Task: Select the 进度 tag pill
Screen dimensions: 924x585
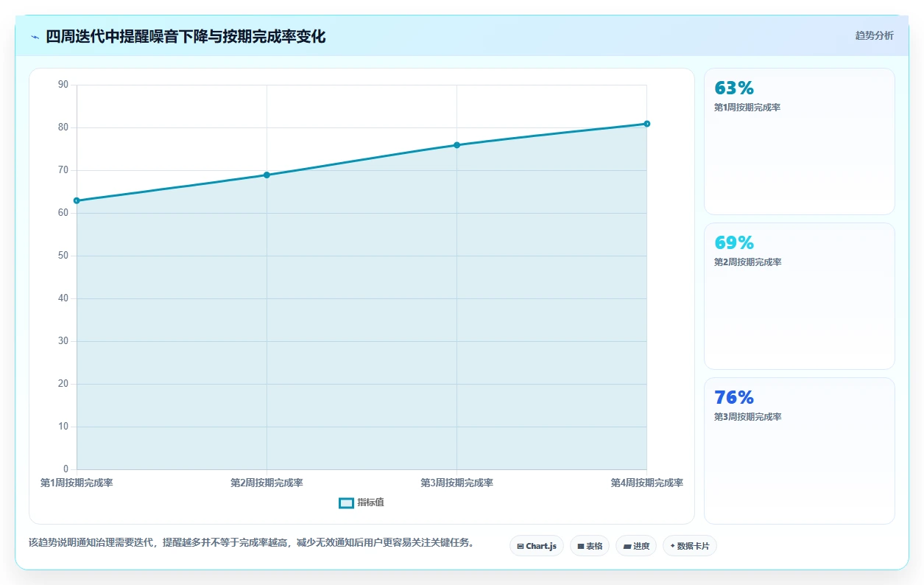Action: 635,546
